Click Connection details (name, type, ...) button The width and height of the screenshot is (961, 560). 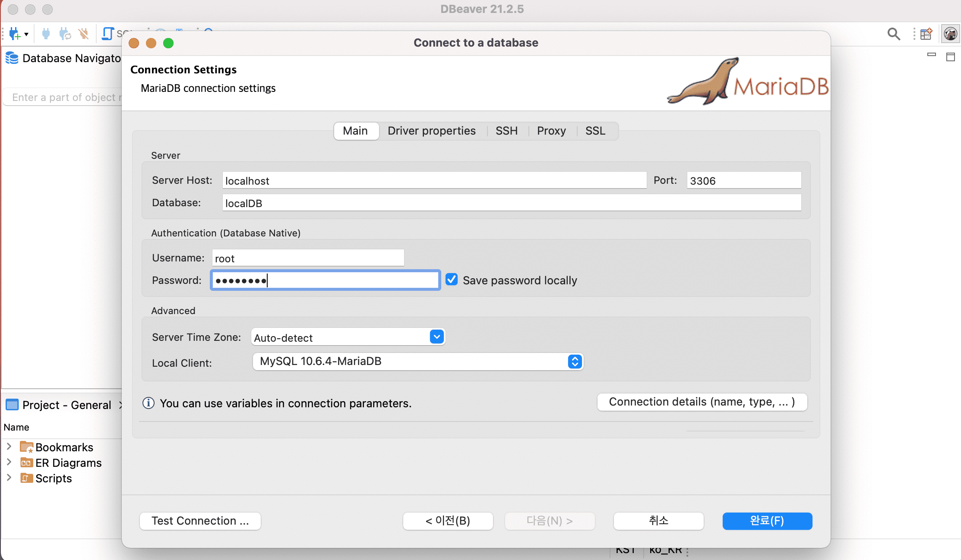[x=702, y=402]
